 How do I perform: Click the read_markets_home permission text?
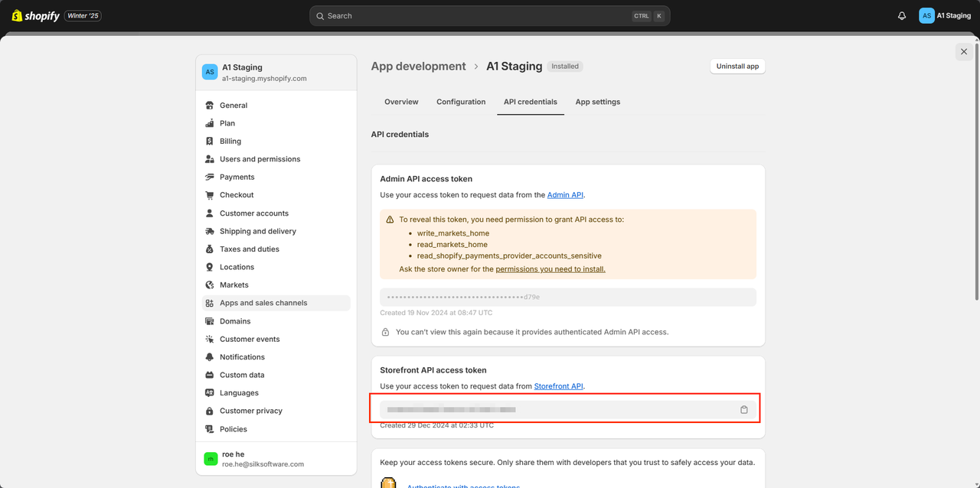452,245
